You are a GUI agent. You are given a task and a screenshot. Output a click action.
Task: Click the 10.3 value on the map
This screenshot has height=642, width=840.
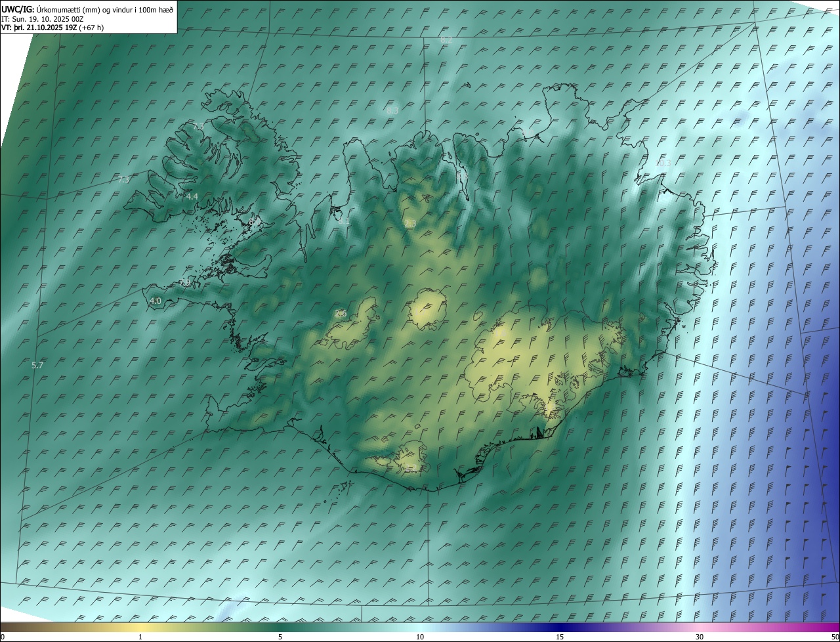(x=664, y=163)
